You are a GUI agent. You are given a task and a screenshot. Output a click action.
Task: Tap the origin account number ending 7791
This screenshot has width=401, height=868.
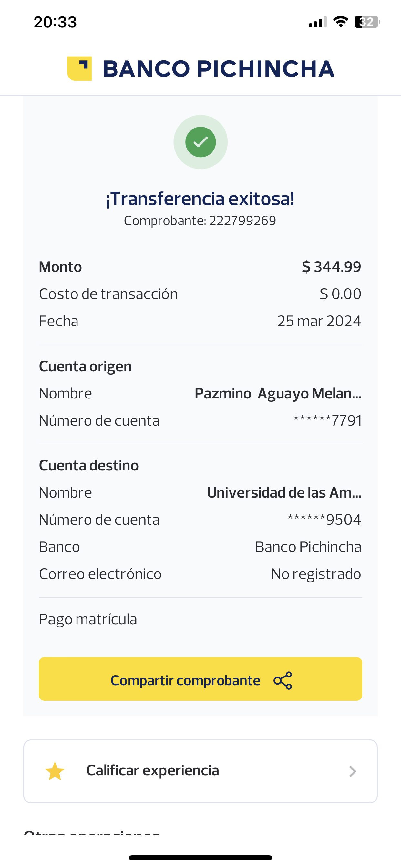pyautogui.click(x=327, y=420)
